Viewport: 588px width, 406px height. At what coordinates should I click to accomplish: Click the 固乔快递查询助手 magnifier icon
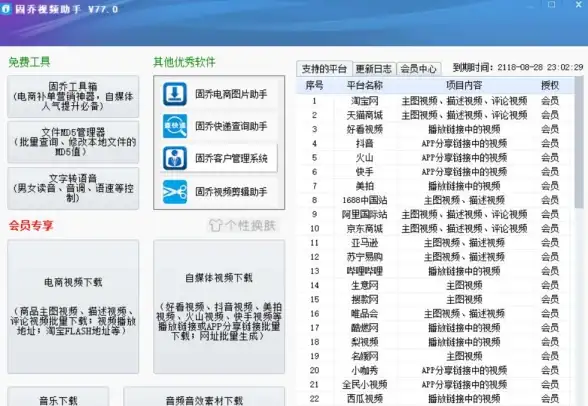175,126
